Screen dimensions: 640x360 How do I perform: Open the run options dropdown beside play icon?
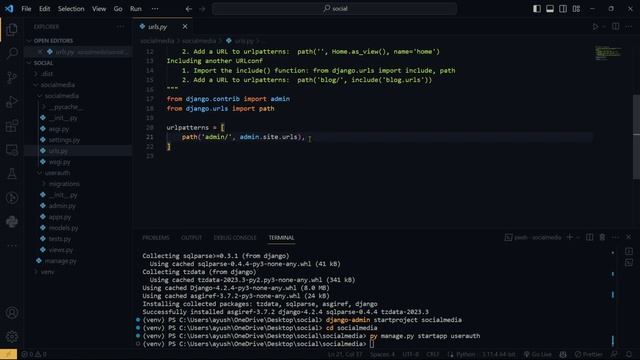pyautogui.click(x=604, y=27)
